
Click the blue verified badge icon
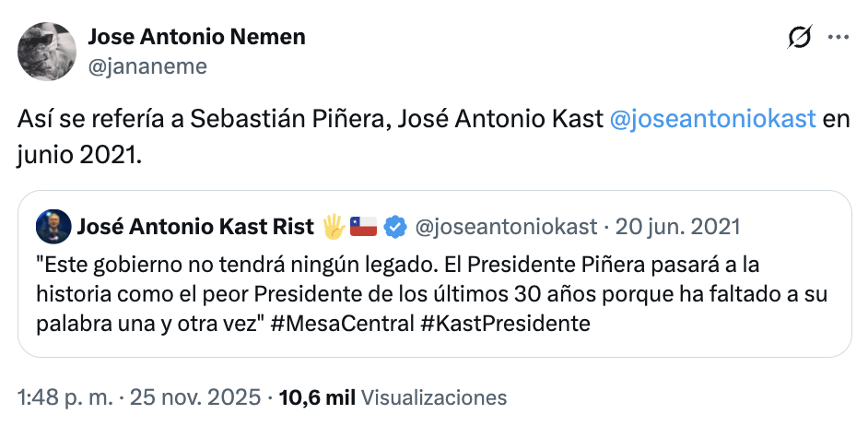tap(396, 226)
